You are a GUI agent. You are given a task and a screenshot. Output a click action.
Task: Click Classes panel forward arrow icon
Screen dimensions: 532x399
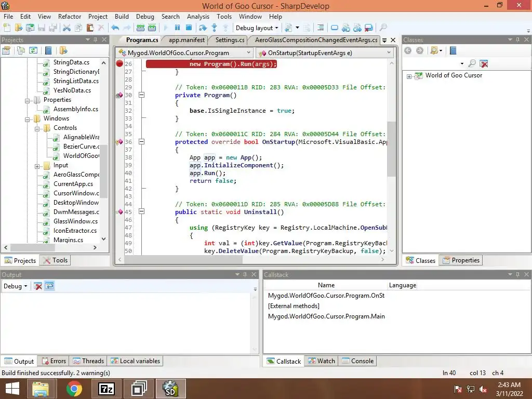point(420,50)
